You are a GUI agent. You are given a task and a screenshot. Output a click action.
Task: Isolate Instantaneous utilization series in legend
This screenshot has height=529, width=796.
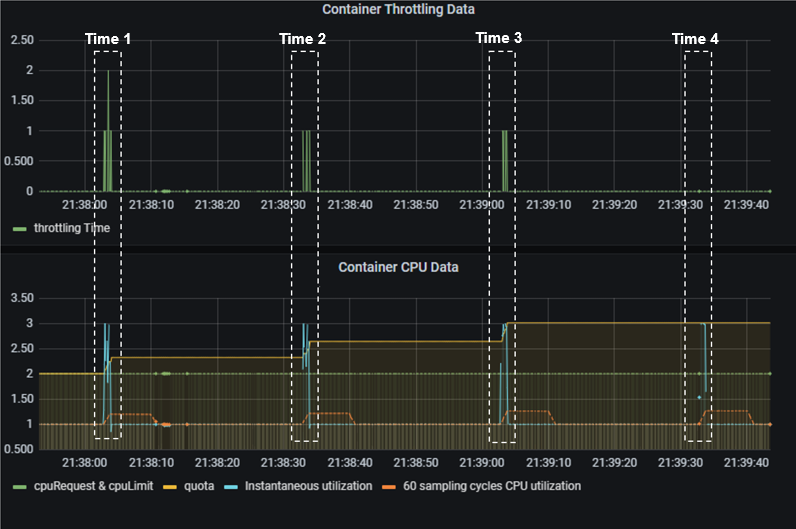click(292, 486)
